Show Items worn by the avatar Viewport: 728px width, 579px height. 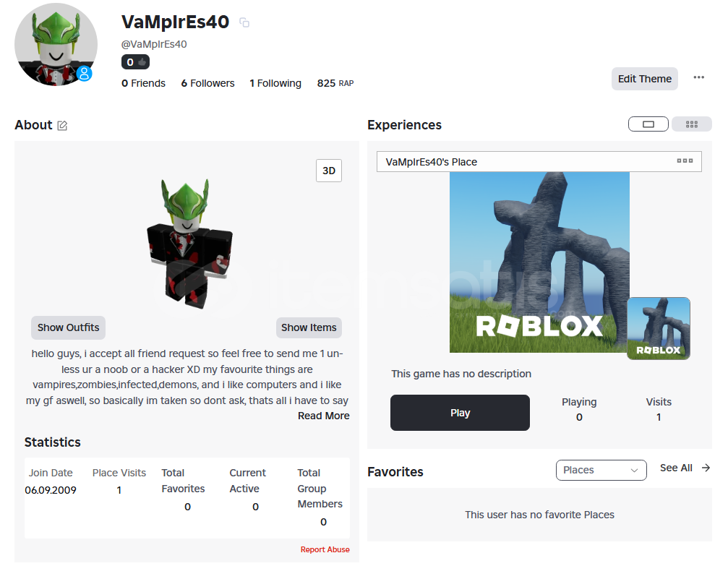coord(309,327)
